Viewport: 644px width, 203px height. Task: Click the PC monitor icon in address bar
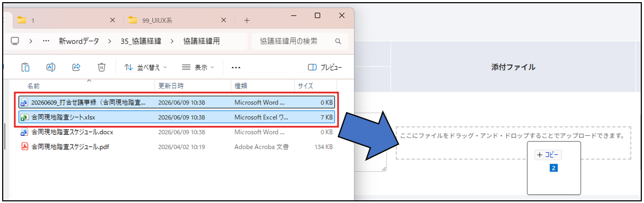15,41
